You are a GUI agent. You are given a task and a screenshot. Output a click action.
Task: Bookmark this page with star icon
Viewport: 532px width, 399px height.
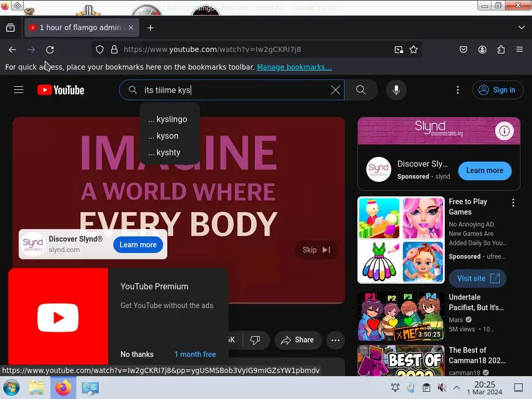coord(413,49)
